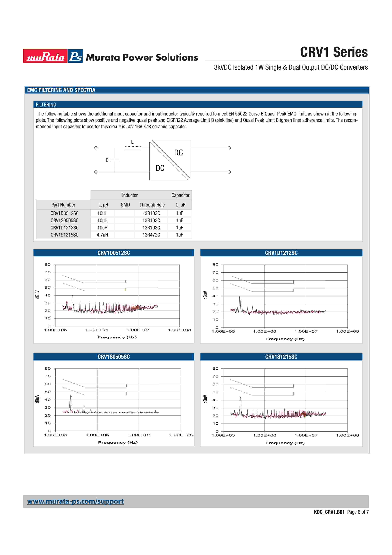The image size is (392, 555).
Task: Click the blue Ps logo icon
Action: coord(75,56)
